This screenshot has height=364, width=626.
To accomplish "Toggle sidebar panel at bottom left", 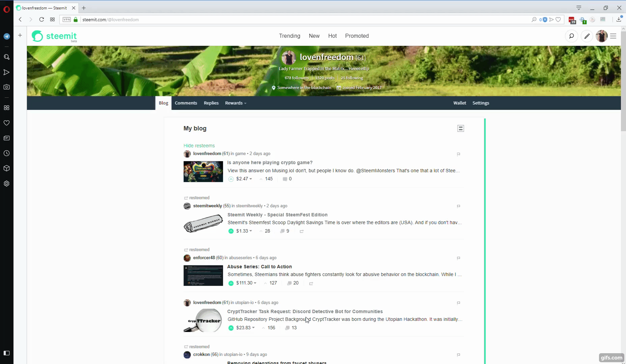I will pyautogui.click(x=7, y=353).
